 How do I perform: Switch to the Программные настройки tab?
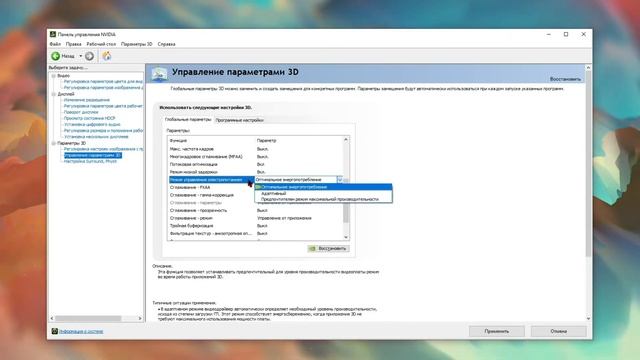(240, 120)
